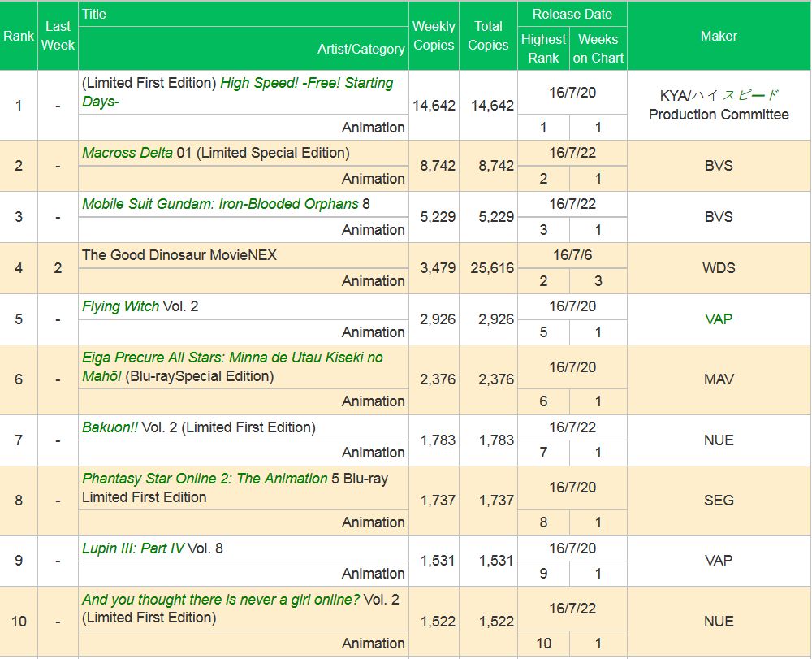Click the Weeks on Chart header
Image resolution: width=812 pixels, height=659 pixels.
pos(598,48)
